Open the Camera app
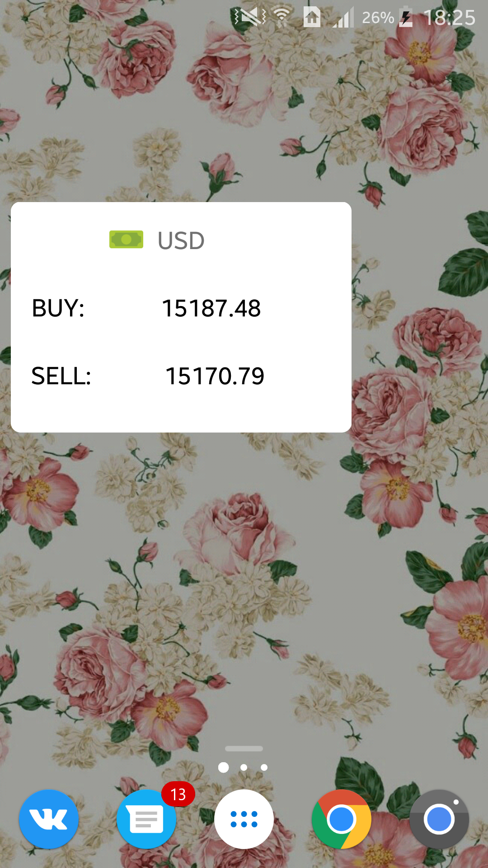The width and height of the screenshot is (488, 868). click(439, 819)
